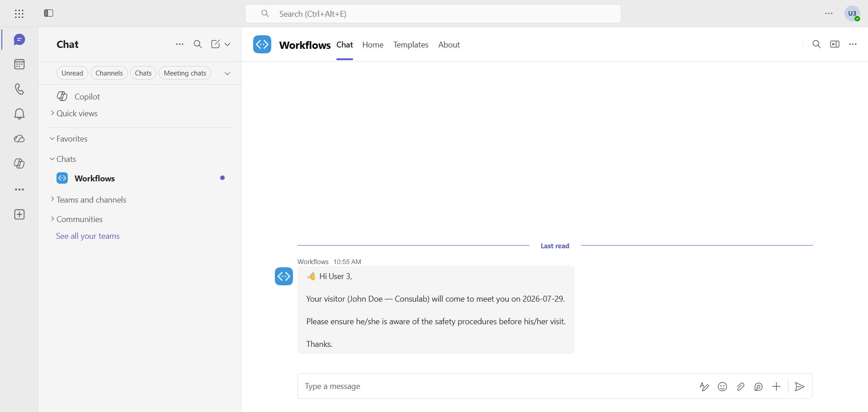Start a new chat with compose icon
868x412 pixels.
(215, 44)
